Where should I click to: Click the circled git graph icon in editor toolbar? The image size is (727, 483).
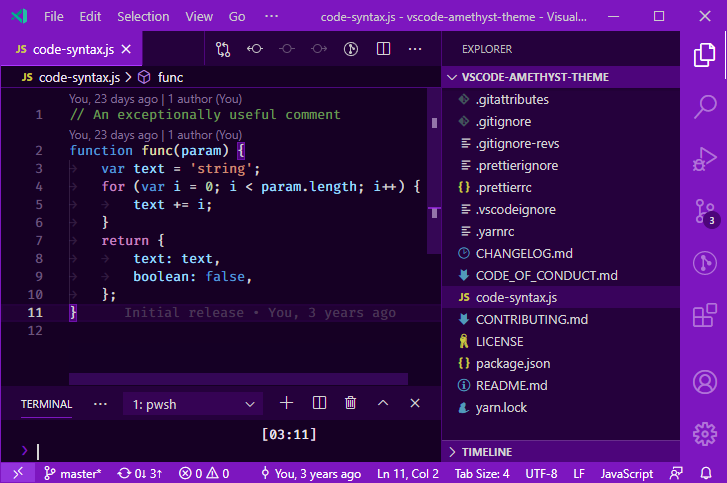point(351,49)
